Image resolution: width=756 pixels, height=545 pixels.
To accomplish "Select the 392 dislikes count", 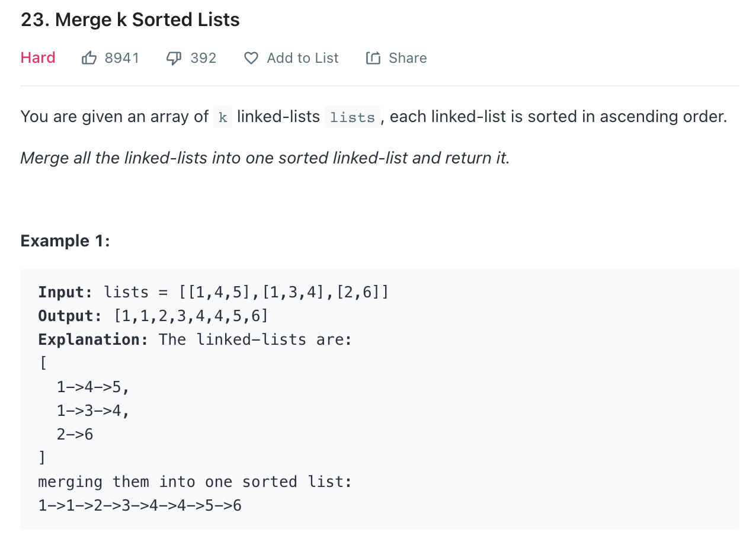I will (x=203, y=58).
